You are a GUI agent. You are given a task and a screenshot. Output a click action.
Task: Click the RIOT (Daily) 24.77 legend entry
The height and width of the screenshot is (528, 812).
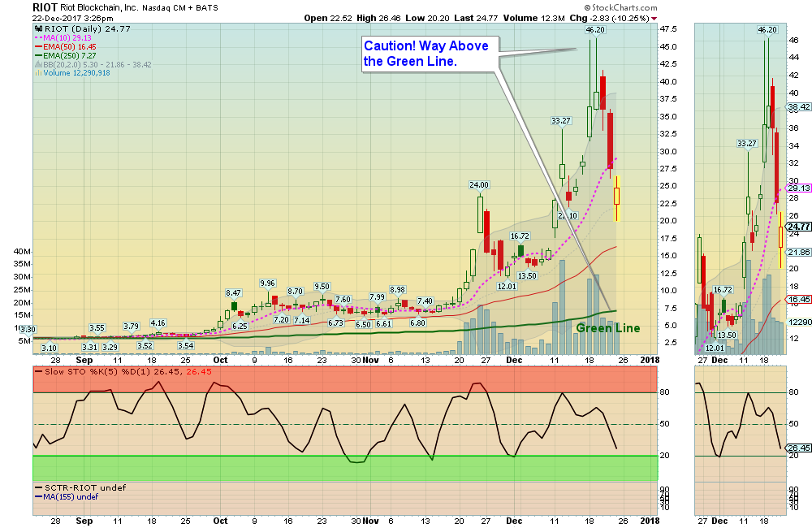click(x=88, y=29)
